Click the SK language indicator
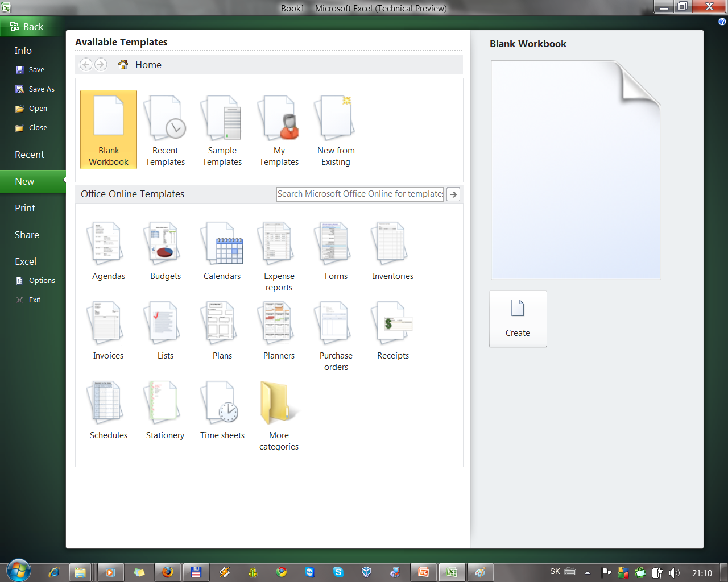This screenshot has height=582, width=728. [555, 571]
